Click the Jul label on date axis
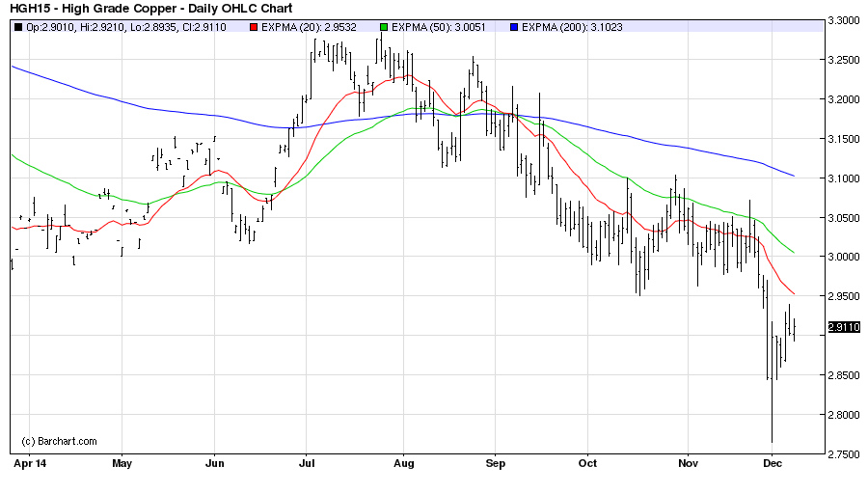This screenshot has height=493, width=868. point(308,462)
